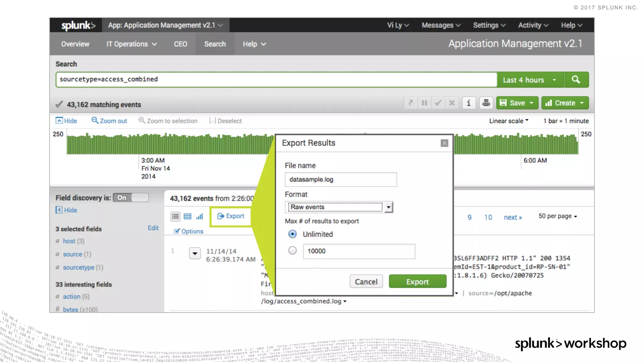Toggle Field discovery On switch

coord(131,197)
